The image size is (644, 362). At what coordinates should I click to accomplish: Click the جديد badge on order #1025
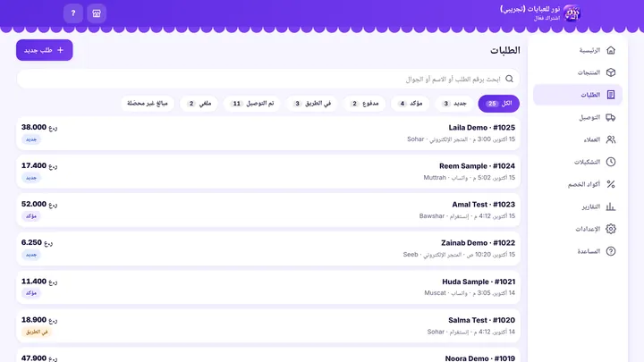[31, 139]
